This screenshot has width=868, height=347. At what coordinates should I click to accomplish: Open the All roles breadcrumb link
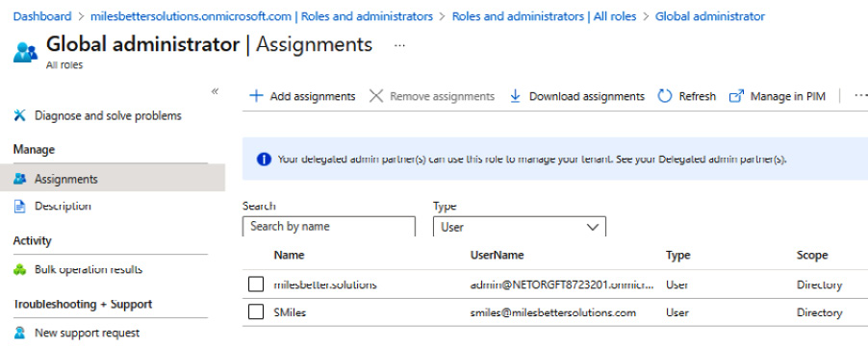pyautogui.click(x=544, y=16)
